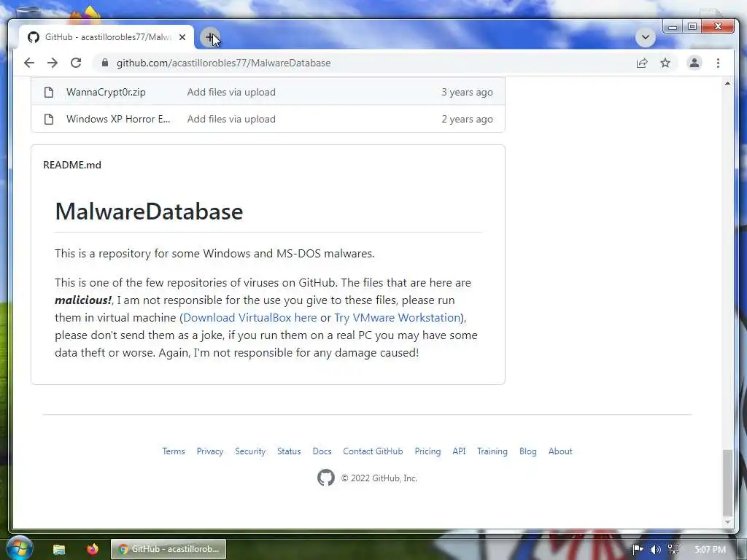
Task: Open About footer link
Action: (560, 451)
